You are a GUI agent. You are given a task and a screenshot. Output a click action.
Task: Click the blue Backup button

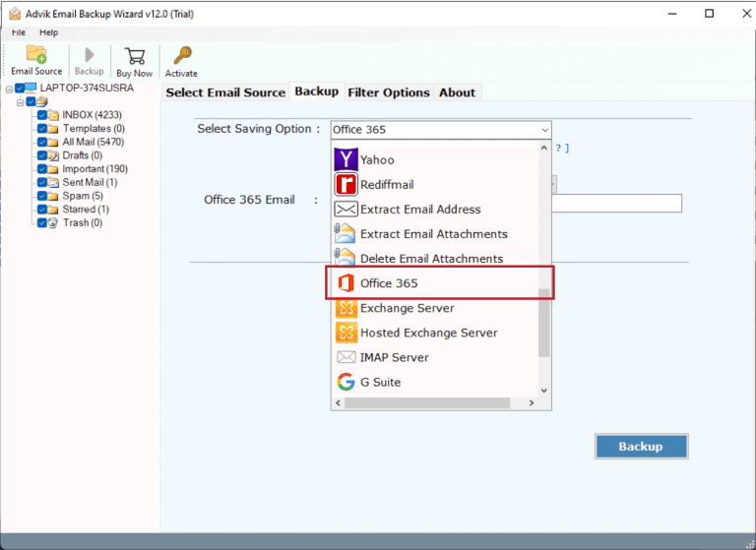[641, 447]
